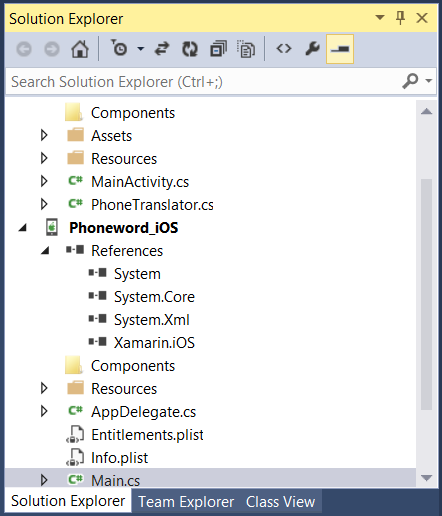Click the Info.plist file icon
Viewport: 442px width, 516px height.
[75, 457]
